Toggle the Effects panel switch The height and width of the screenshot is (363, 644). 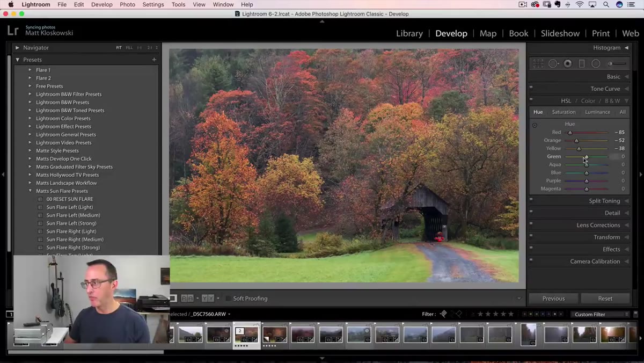(x=531, y=248)
